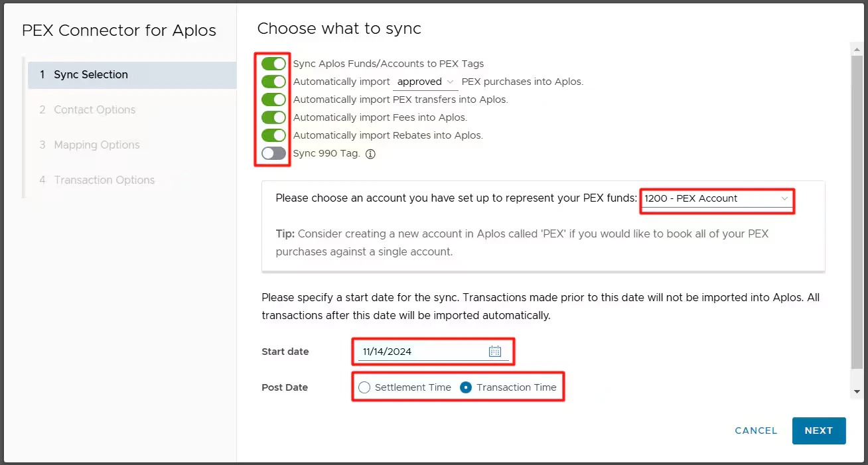The image size is (868, 465).
Task: Click the 'Post Date' label
Action: point(285,387)
